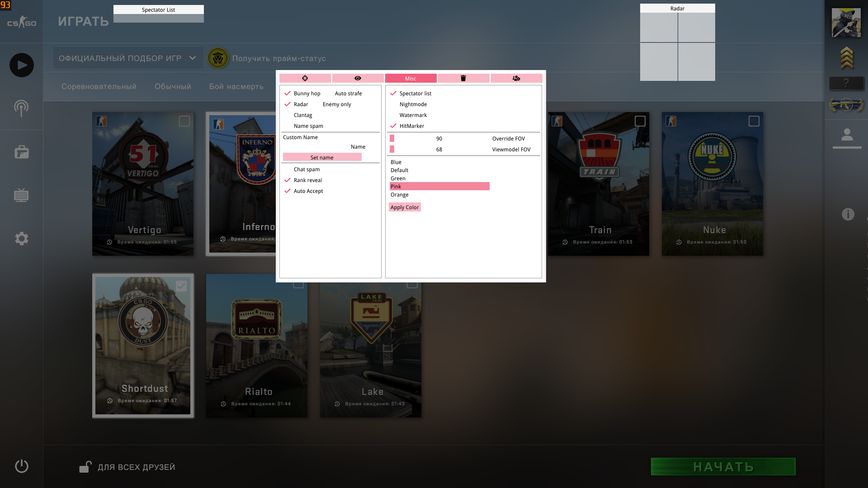Screen dimensions: 868x488
Task: Open the inventory briefcase sidebar icon
Action: coord(22,152)
